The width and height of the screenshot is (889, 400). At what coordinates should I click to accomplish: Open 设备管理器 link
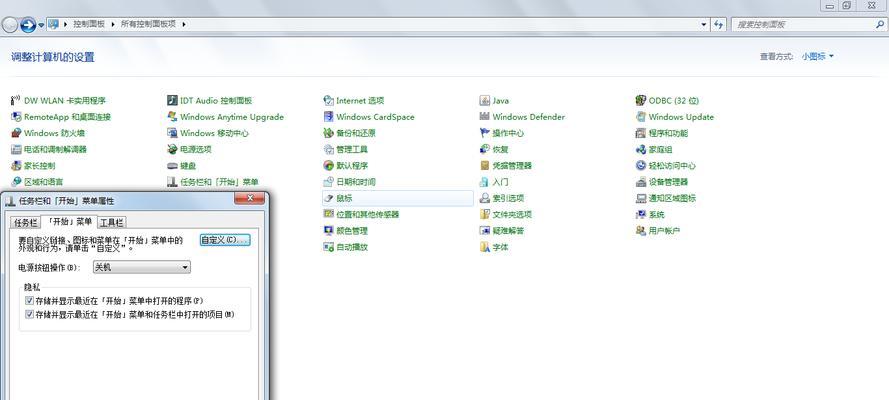click(668, 182)
